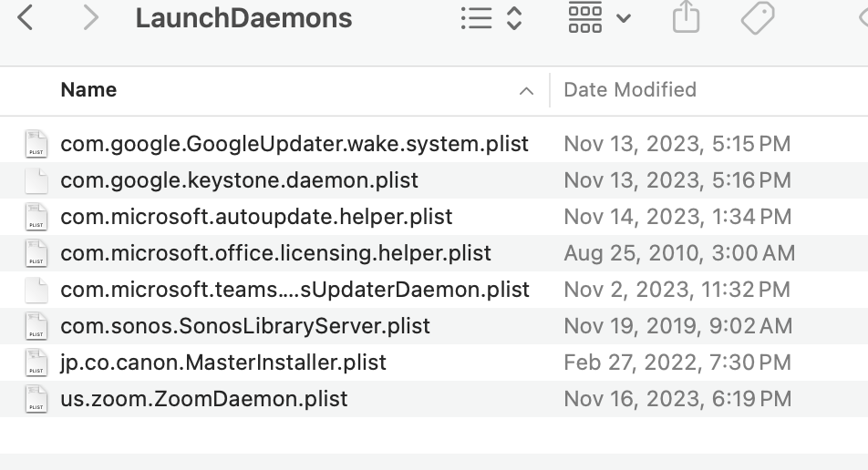Click the LaunchDaemons folder title
868x470 pixels.
tap(243, 18)
